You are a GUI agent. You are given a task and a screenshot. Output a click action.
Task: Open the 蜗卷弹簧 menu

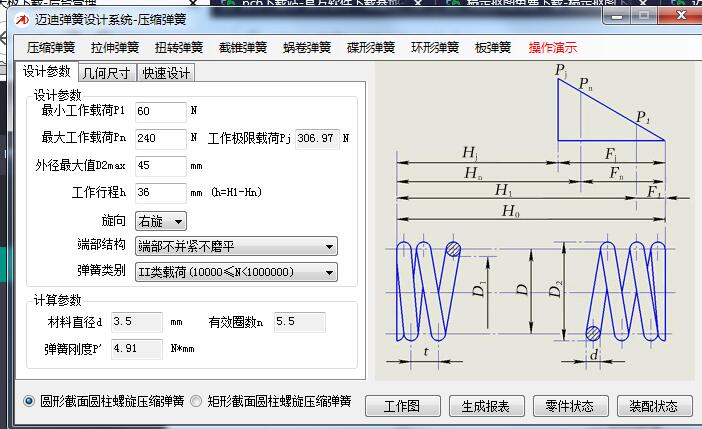tap(307, 47)
